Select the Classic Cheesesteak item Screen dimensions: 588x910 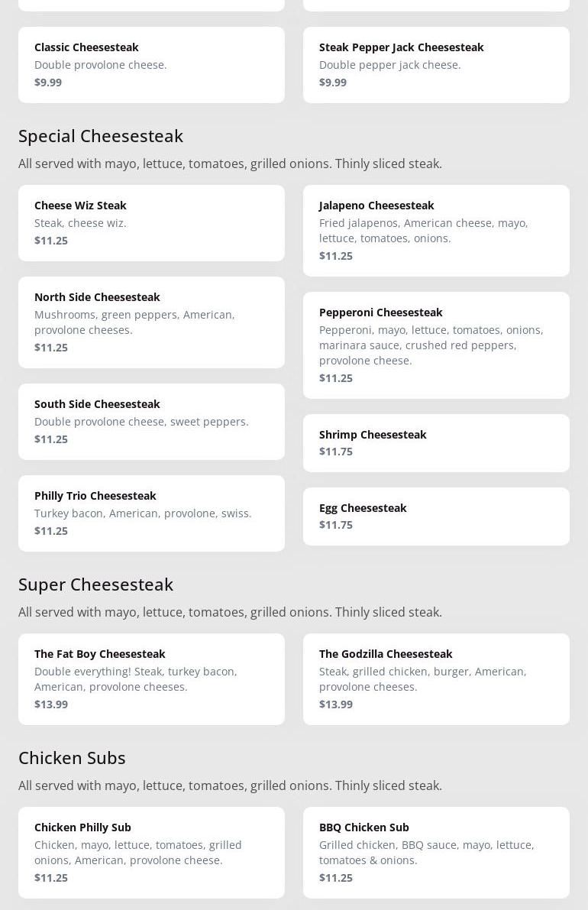click(x=151, y=65)
